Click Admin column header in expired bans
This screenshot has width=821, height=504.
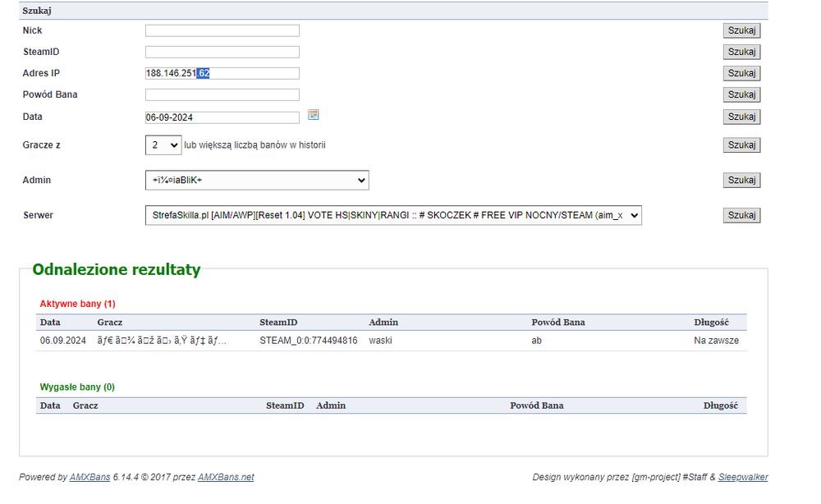click(331, 405)
